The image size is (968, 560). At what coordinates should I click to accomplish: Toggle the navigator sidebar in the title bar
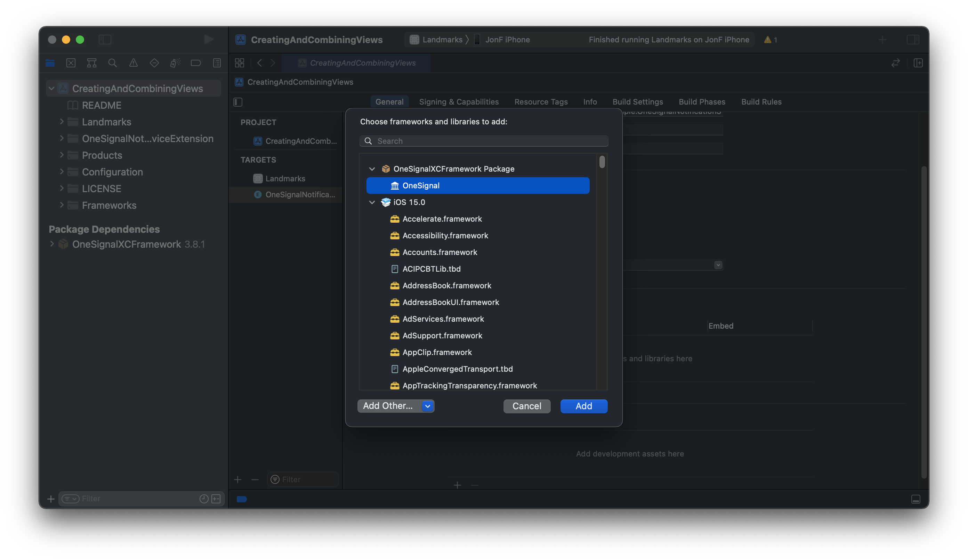(x=105, y=40)
